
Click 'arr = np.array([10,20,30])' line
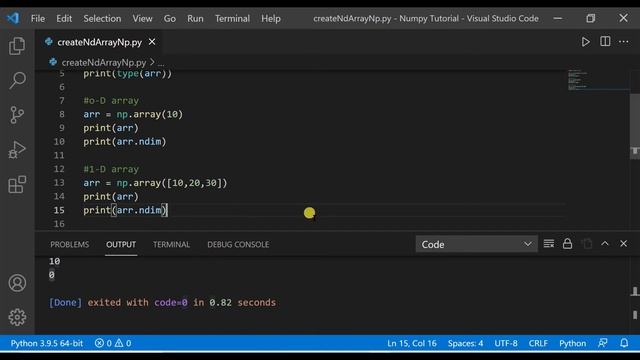coord(155,183)
